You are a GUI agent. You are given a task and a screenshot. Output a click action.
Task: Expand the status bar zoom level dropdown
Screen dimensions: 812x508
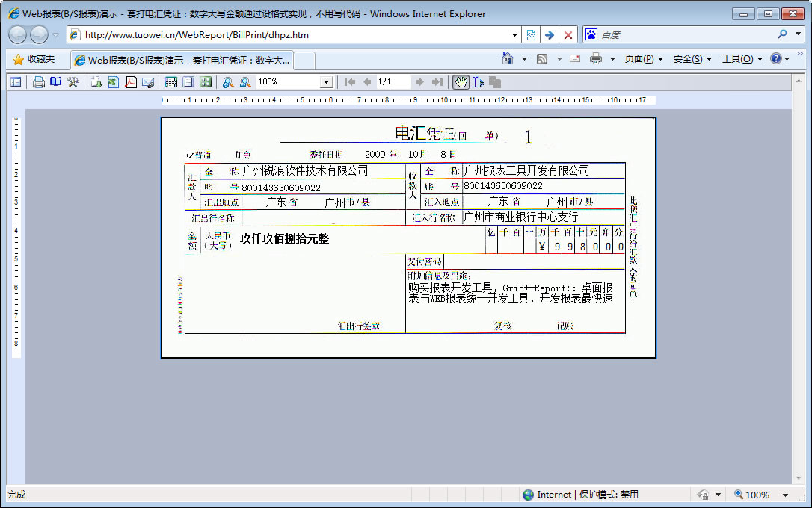click(x=785, y=495)
